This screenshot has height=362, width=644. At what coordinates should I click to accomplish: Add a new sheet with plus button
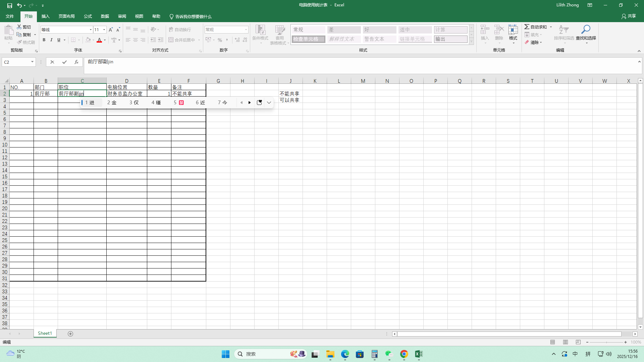70,334
